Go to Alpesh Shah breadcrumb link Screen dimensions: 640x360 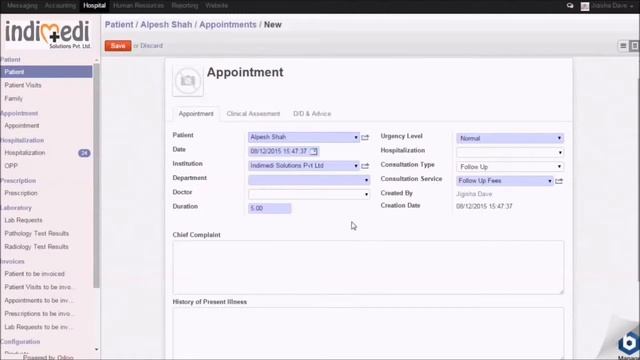166,25
